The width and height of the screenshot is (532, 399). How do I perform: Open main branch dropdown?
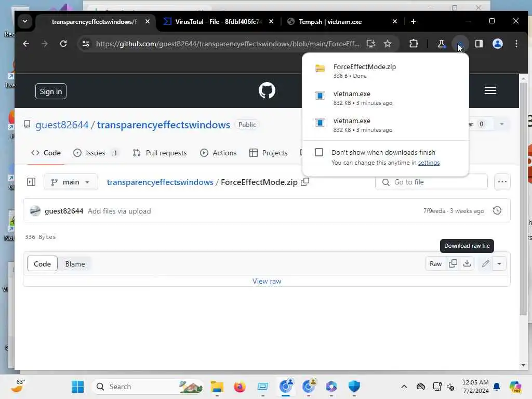click(x=71, y=182)
